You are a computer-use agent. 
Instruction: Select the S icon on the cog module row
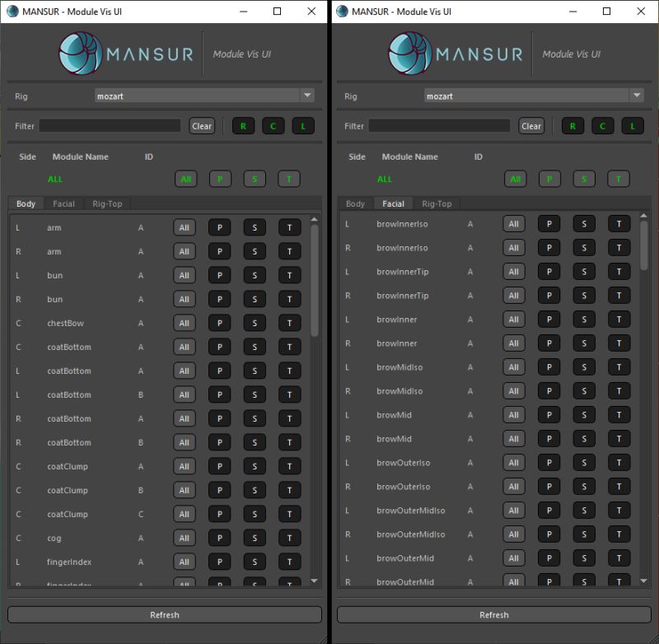pos(254,538)
